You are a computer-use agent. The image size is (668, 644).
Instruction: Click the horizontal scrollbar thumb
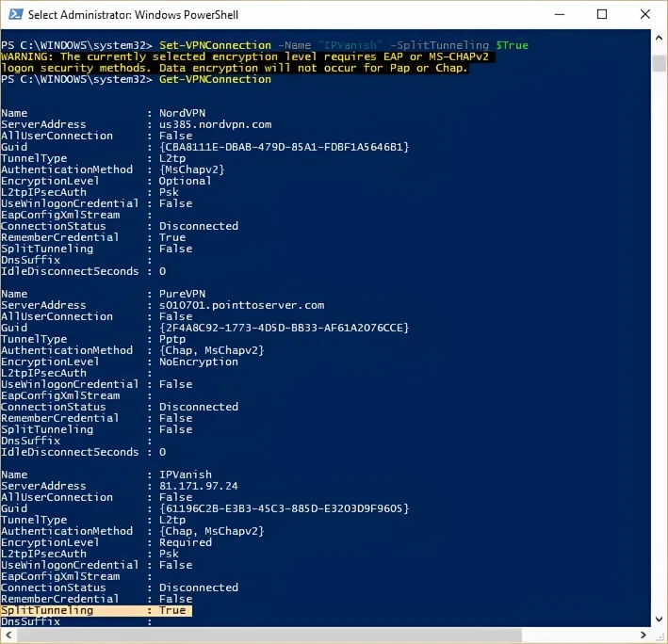coord(269,636)
